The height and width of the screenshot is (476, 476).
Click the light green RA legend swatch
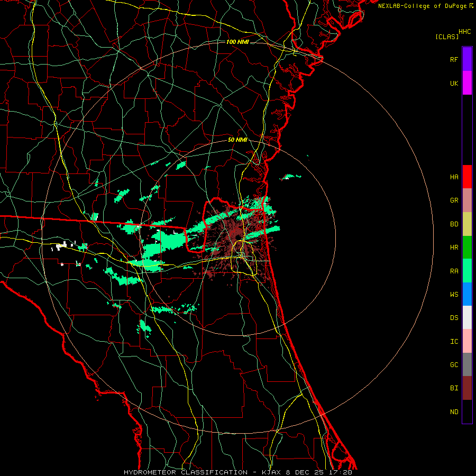[467, 271]
